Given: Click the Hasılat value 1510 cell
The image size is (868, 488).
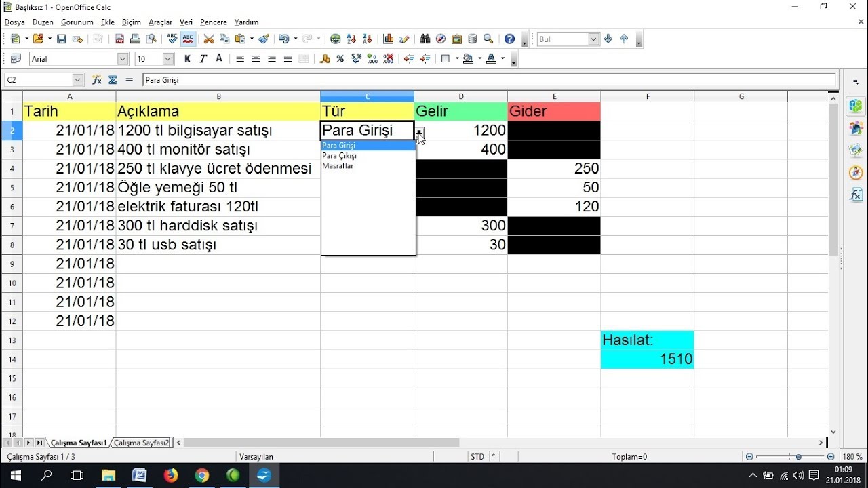Looking at the screenshot, I should [647, 359].
